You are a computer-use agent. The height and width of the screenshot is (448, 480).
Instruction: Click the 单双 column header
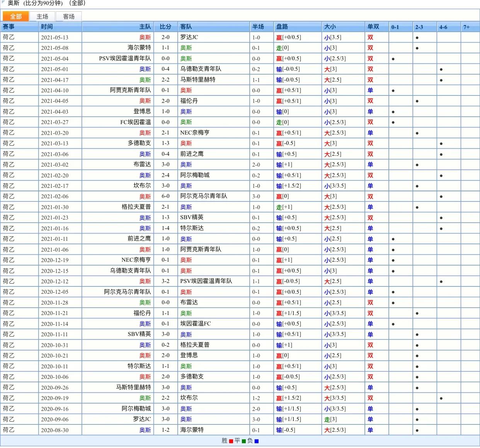tap(373, 27)
